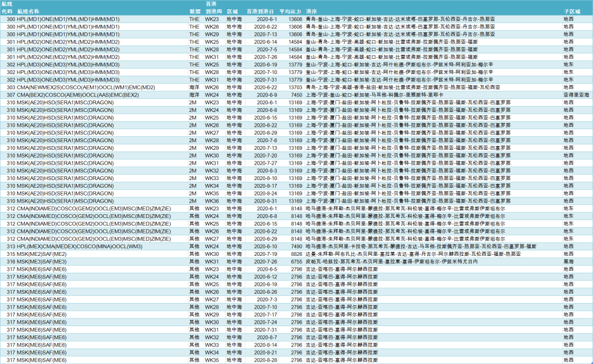The height and width of the screenshot is (364, 593).
Task: Select port sequence starting 达曼-朱拜勒-阿布扎比
Action: [413, 254]
